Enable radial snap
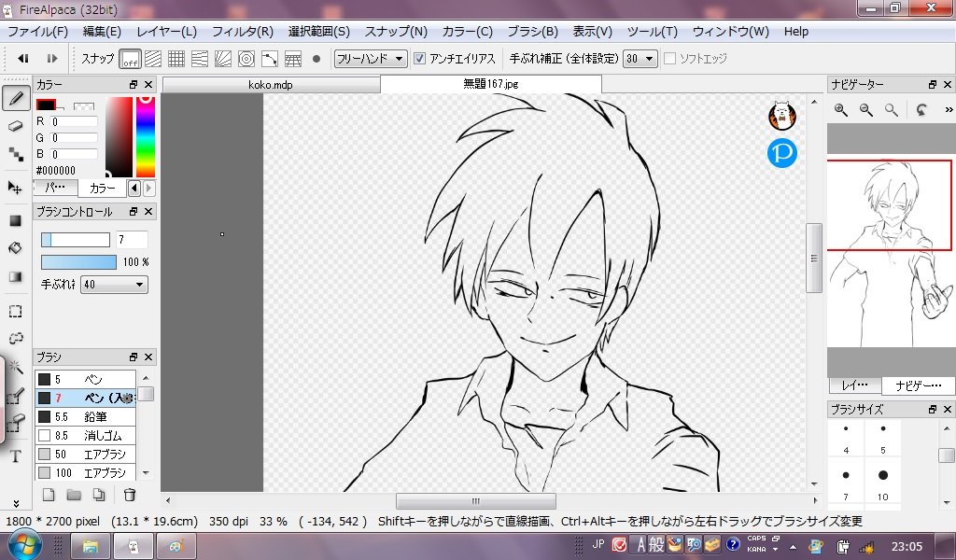Screen dimensions: 956x560 coord(222,59)
